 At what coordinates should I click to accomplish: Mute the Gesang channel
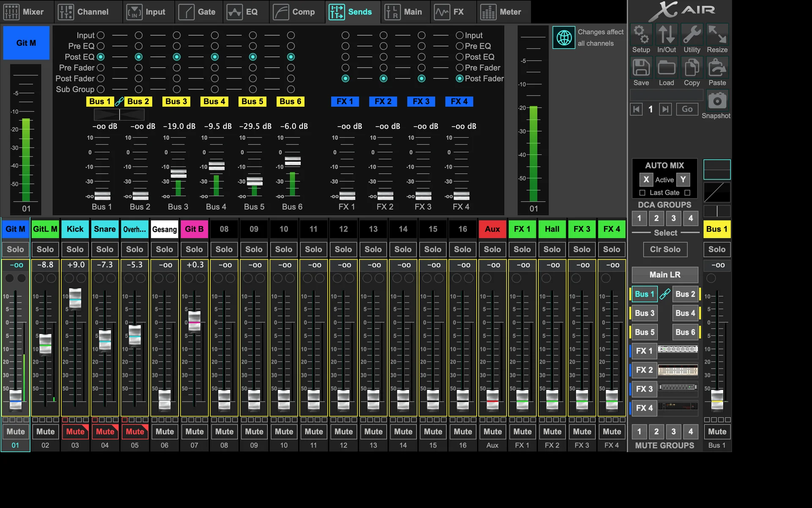[165, 431]
